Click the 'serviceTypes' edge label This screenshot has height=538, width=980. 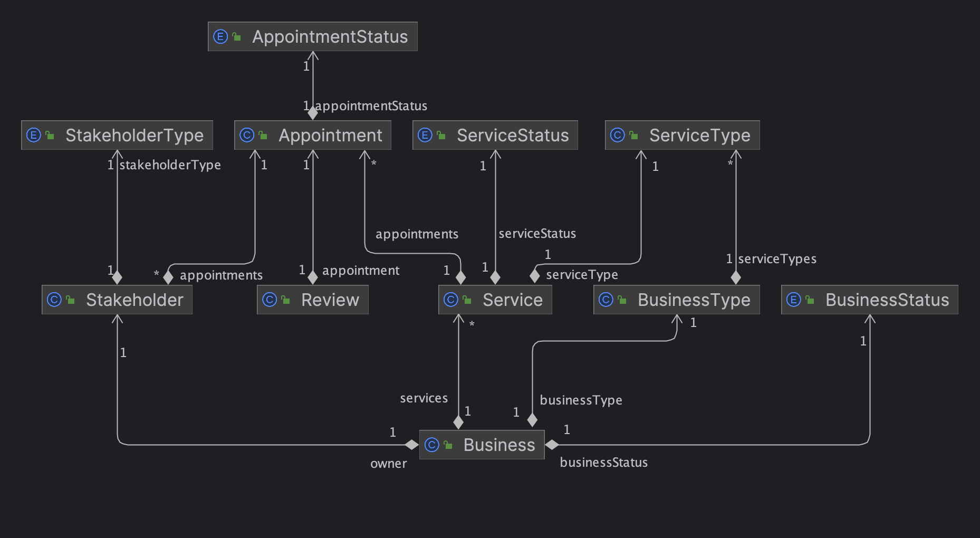pos(777,259)
